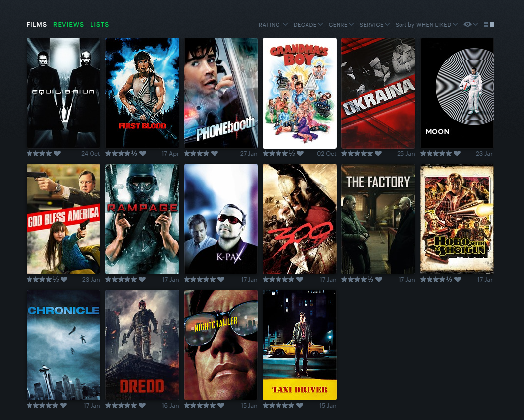Toggle the heart icon below Dredd

coord(142,405)
